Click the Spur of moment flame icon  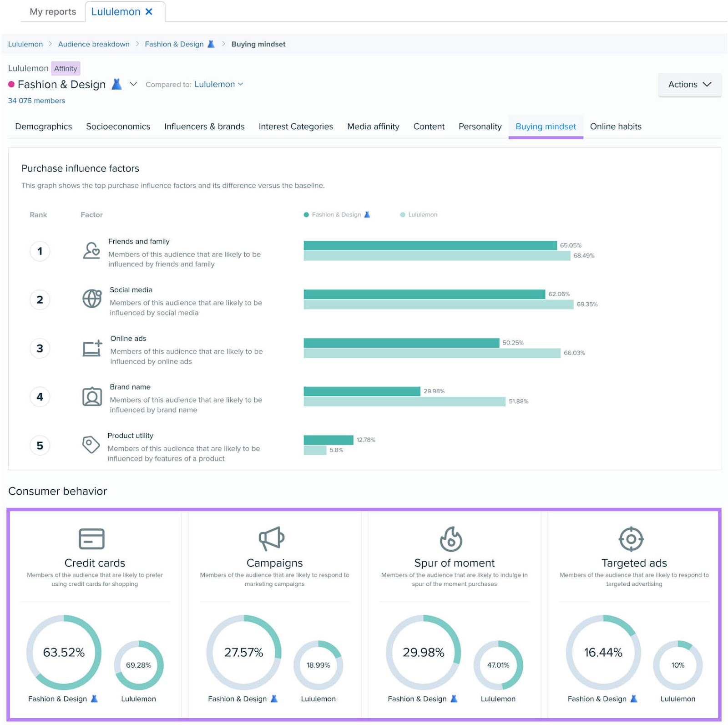coord(451,538)
